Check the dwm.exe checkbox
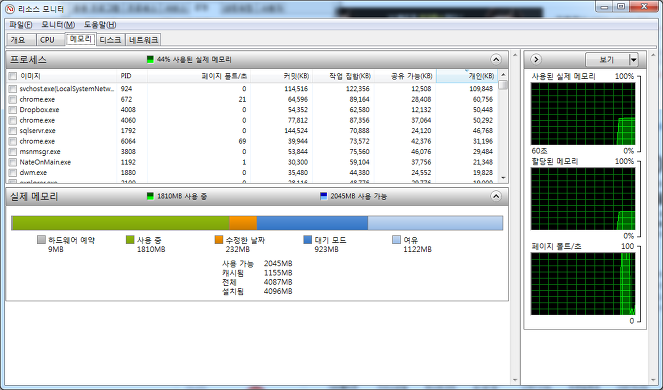 click(13, 173)
